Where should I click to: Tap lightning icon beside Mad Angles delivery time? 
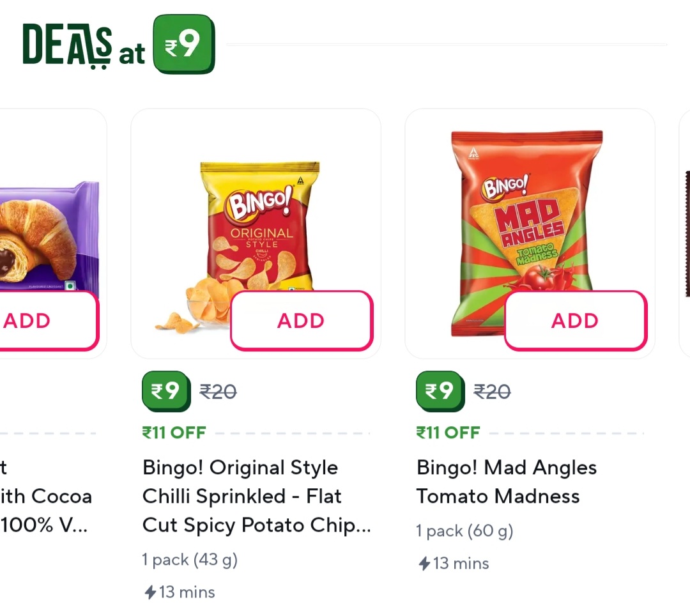(x=424, y=564)
